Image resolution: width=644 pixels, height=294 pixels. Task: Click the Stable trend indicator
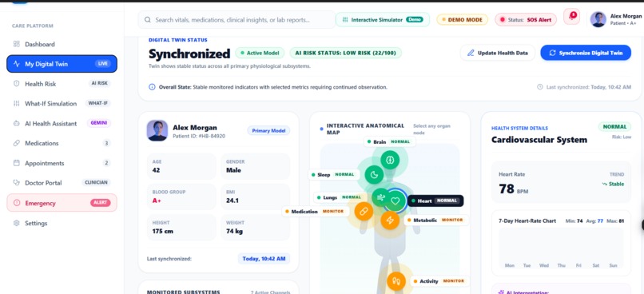(x=613, y=184)
